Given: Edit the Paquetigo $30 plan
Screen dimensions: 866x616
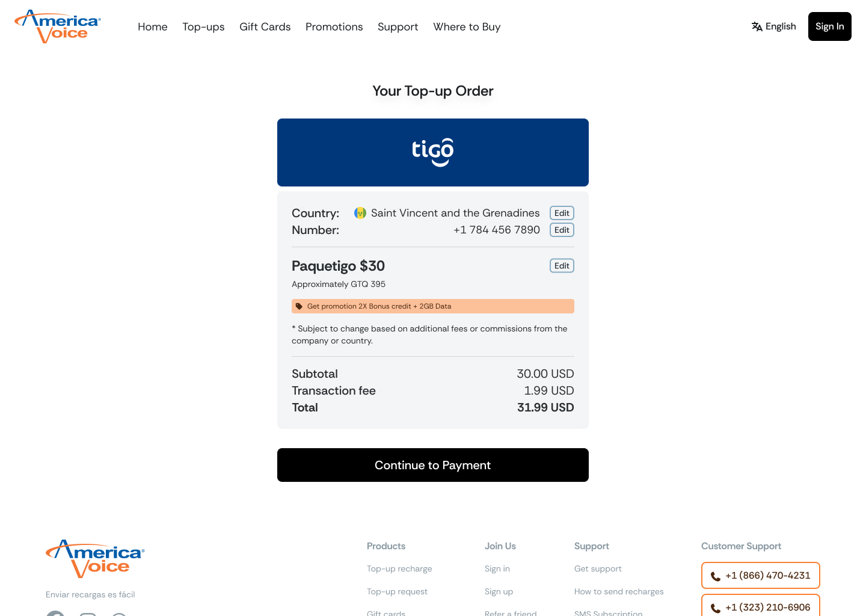Looking at the screenshot, I should (562, 266).
